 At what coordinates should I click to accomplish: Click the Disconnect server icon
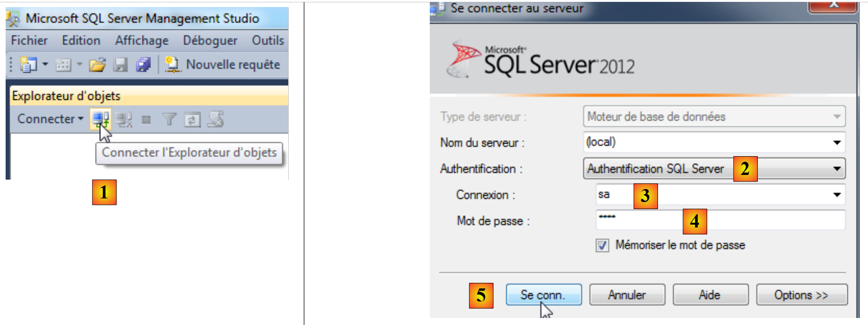(x=124, y=120)
